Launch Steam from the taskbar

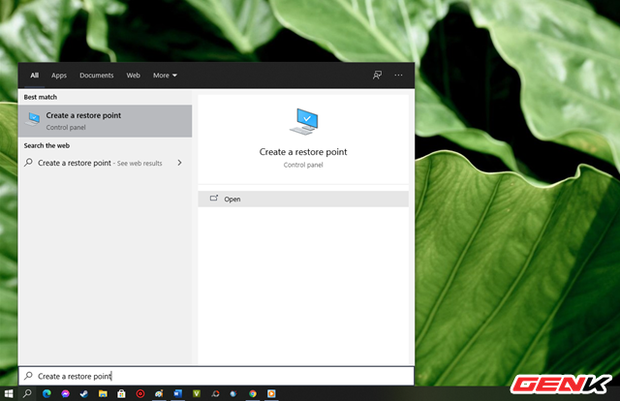click(83, 394)
